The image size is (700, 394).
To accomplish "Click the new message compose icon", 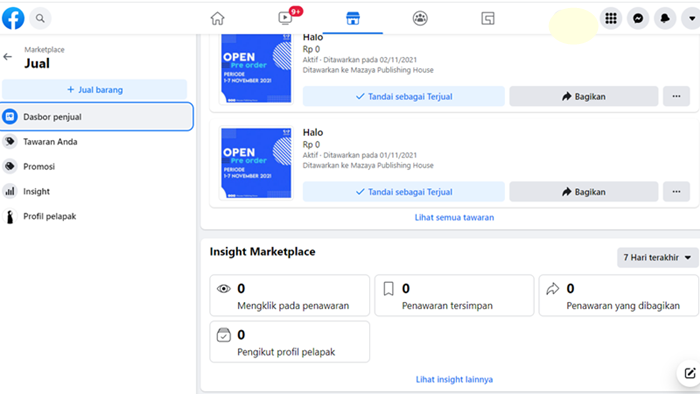I will pyautogui.click(x=689, y=373).
